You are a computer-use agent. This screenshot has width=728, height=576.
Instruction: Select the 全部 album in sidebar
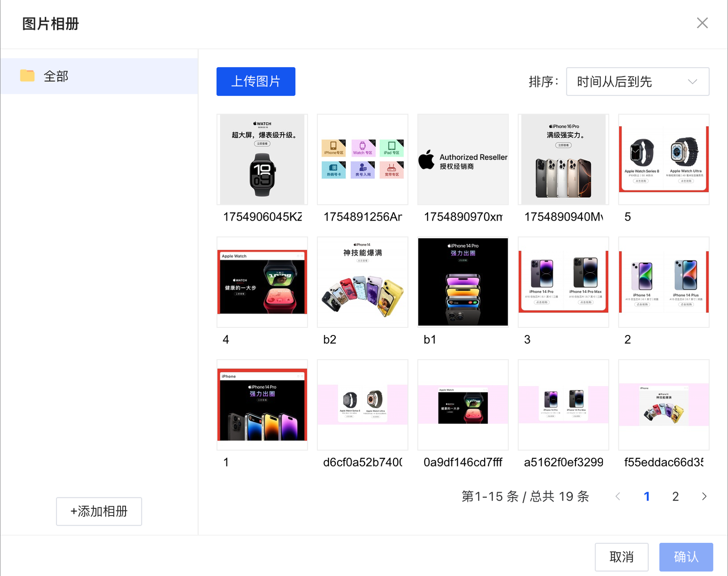99,76
